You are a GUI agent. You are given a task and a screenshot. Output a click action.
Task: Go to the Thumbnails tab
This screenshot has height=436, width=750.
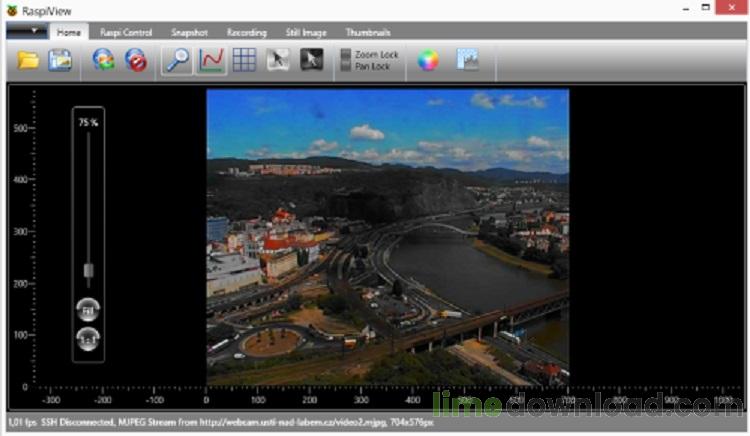[x=368, y=32]
